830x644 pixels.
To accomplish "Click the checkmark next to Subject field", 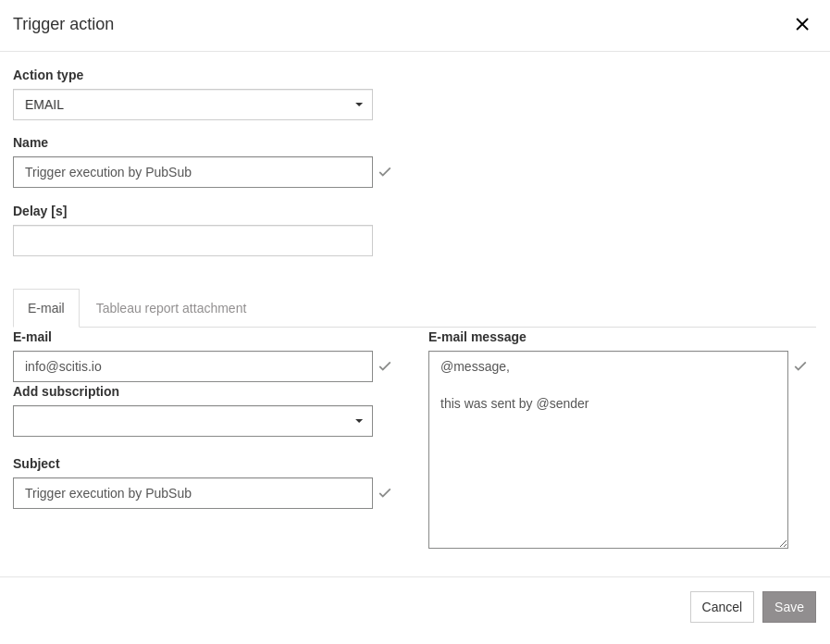I will coord(385,493).
